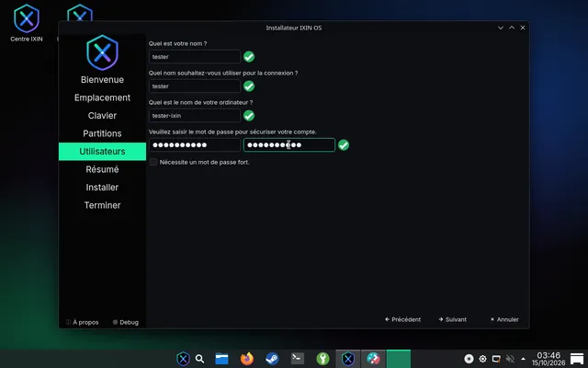The image size is (588, 368).
Task: Click the Annuler button
Action: tap(504, 319)
